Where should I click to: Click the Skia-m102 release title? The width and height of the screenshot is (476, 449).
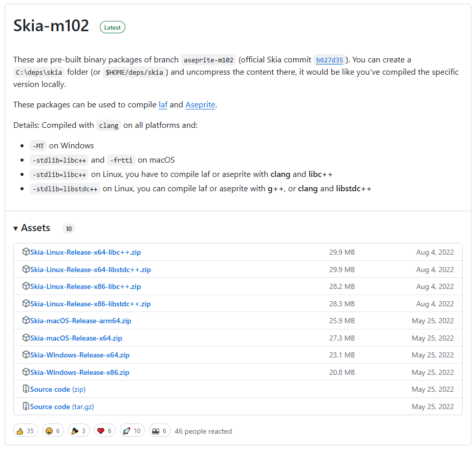[51, 26]
